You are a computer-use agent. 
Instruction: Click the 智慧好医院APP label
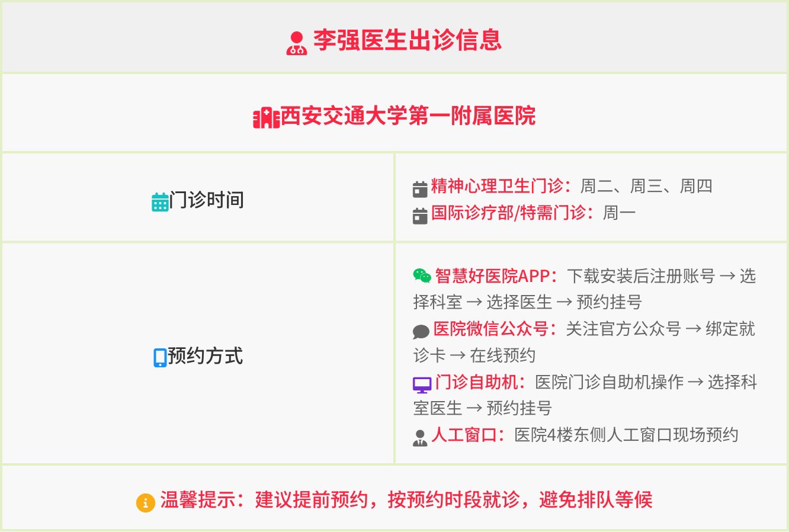pyautogui.click(x=492, y=276)
